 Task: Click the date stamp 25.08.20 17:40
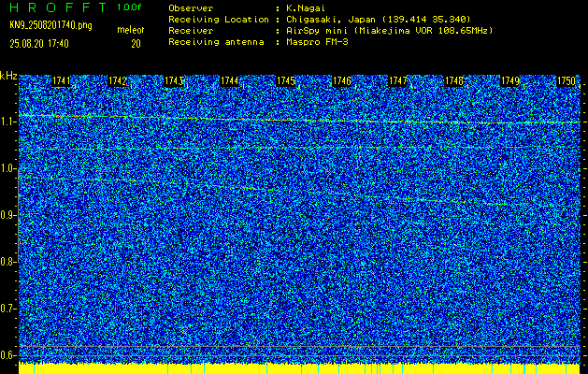(39, 44)
